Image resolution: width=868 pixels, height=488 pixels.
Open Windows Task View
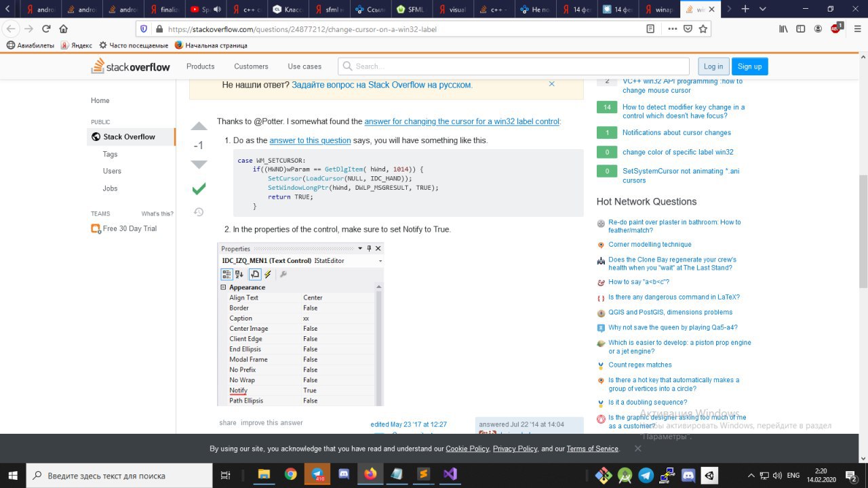[226, 475]
